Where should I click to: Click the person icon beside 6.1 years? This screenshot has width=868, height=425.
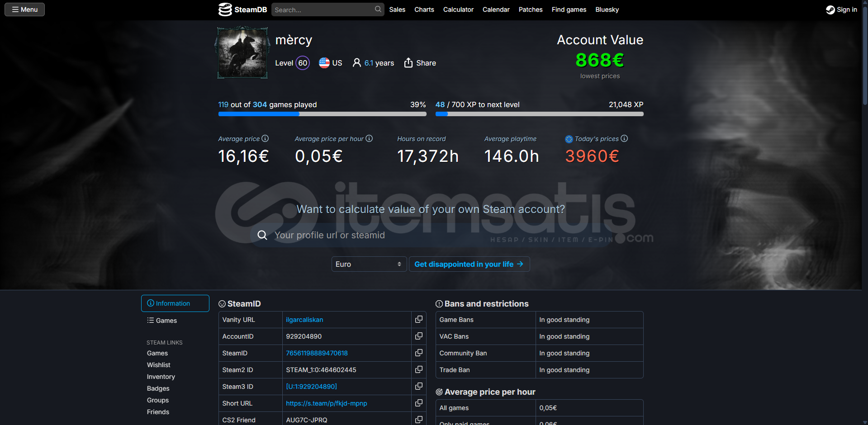pos(357,63)
